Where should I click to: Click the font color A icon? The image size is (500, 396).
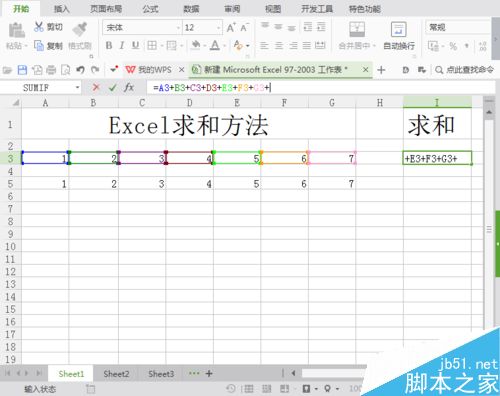[215, 45]
